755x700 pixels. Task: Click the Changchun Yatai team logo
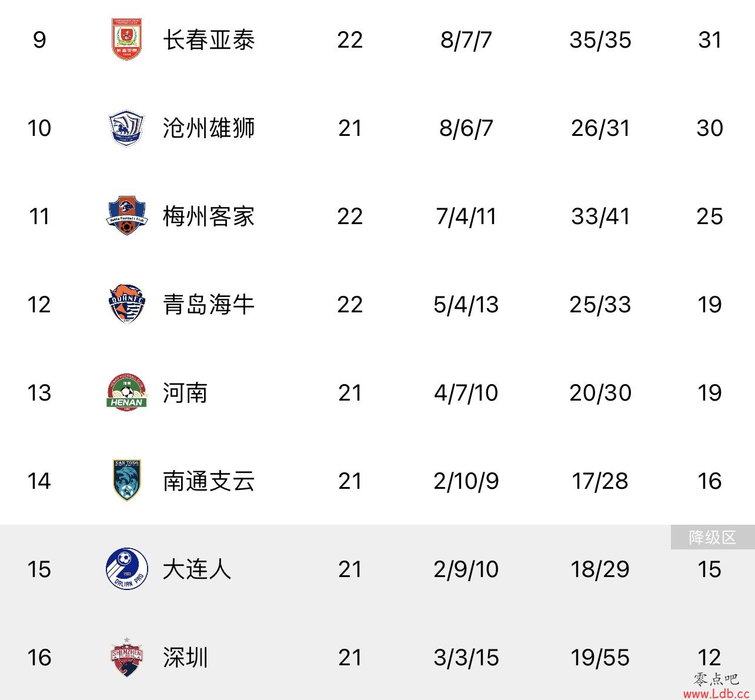[x=127, y=39]
